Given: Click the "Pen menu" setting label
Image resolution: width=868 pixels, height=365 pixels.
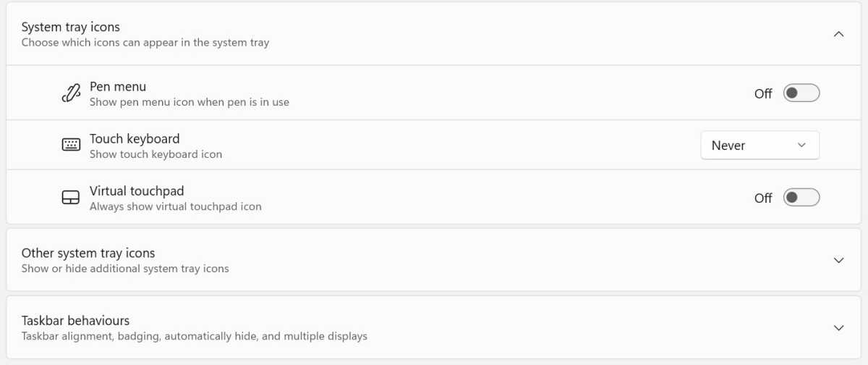Looking at the screenshot, I should point(118,86).
